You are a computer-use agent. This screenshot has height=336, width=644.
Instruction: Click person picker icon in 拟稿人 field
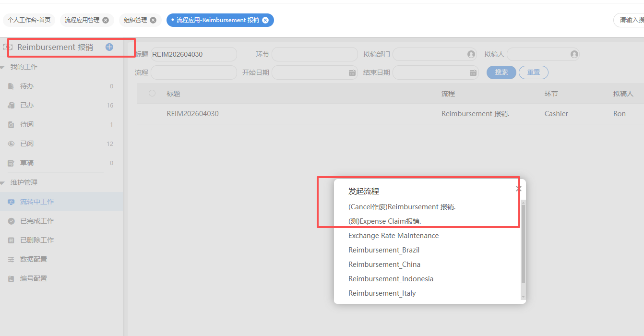[x=574, y=54]
